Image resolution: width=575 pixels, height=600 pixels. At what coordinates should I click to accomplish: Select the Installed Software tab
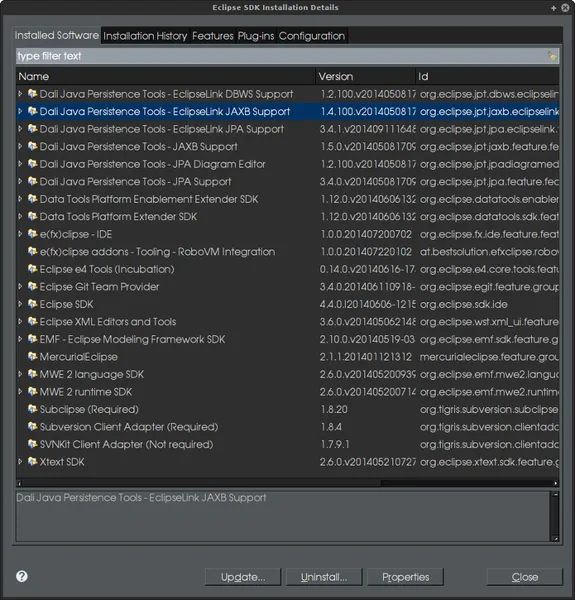pyautogui.click(x=57, y=35)
